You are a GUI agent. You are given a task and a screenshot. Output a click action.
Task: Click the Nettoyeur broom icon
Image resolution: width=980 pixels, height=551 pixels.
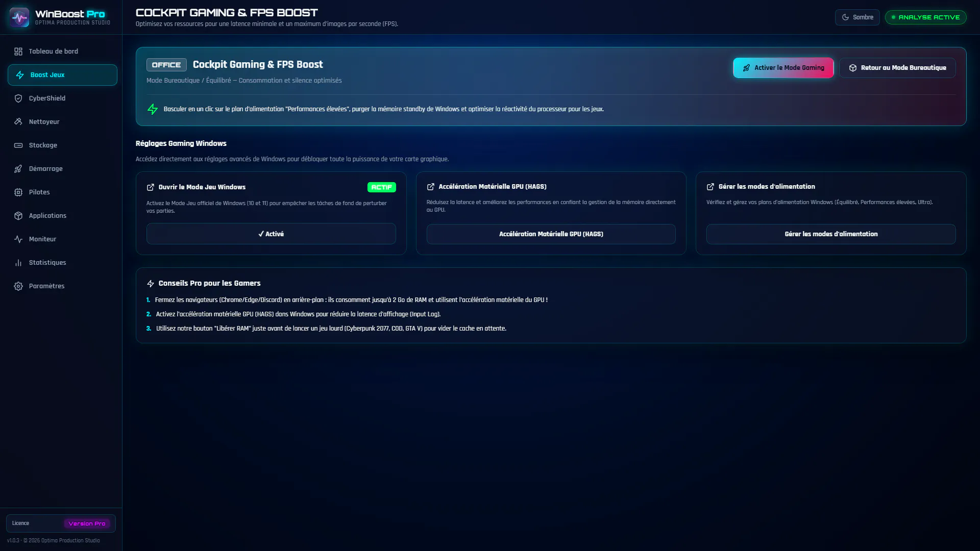click(x=18, y=122)
